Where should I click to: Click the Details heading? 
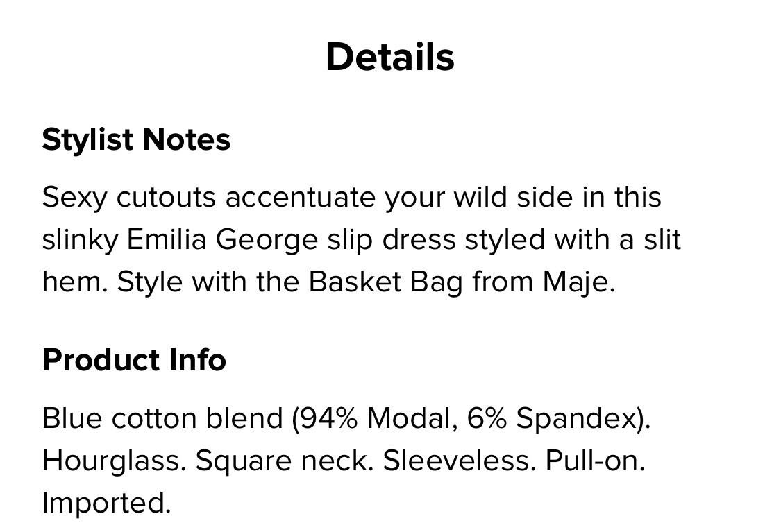(x=389, y=57)
